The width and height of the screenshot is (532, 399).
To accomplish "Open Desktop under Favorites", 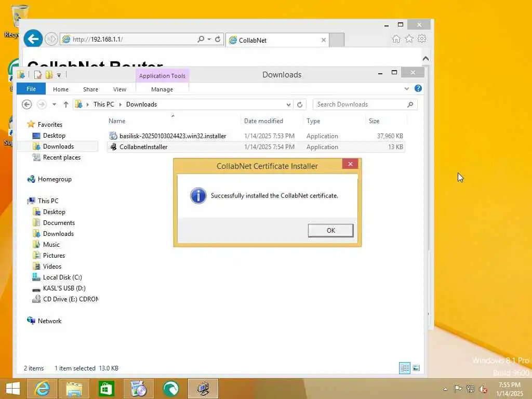I will coord(54,136).
